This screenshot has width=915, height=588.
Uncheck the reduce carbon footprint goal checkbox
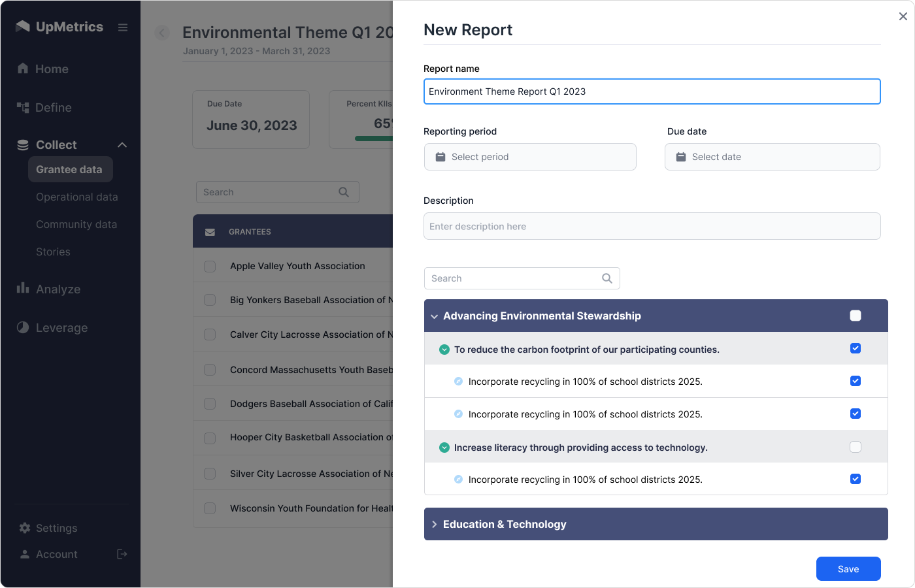[x=855, y=348]
